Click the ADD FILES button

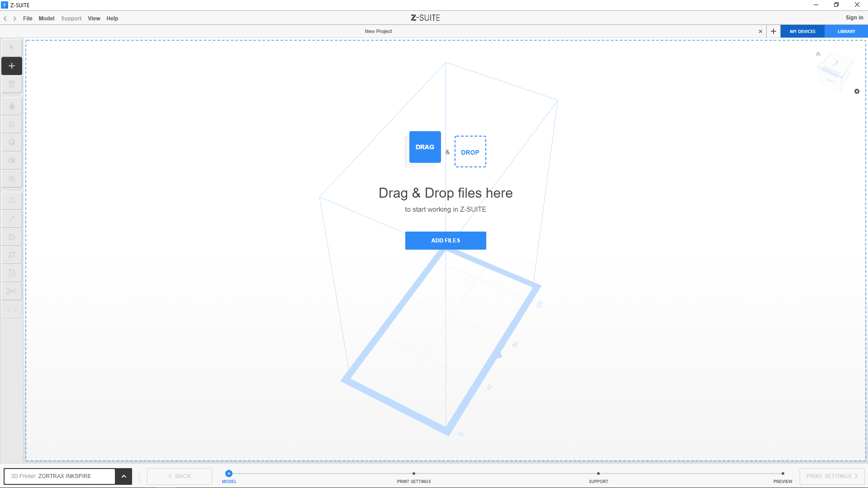pyautogui.click(x=445, y=241)
